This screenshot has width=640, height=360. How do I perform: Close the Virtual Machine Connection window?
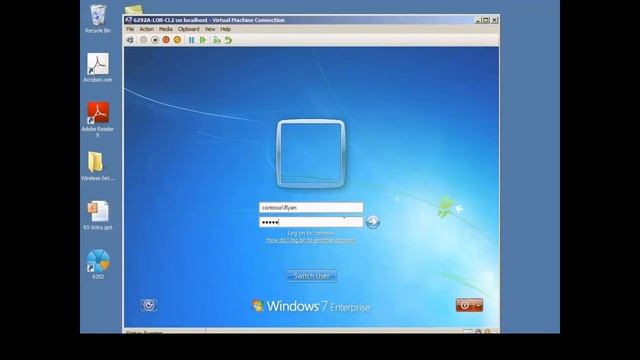point(494,20)
